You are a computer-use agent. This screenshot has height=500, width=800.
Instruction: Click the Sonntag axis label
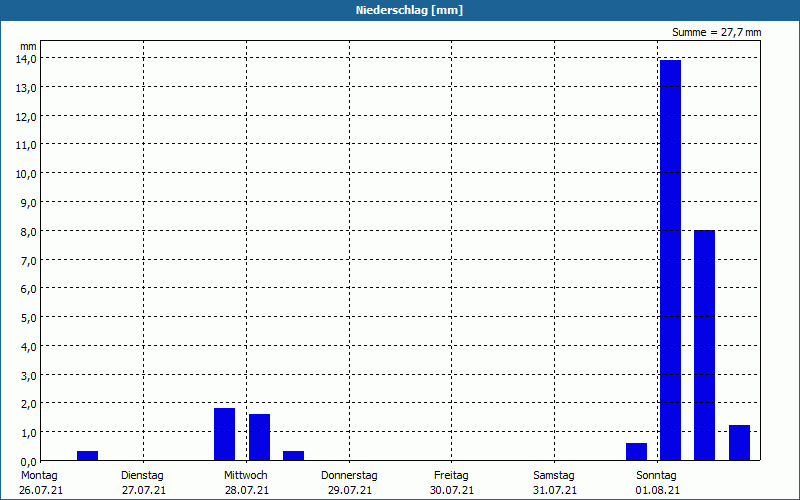tap(656, 476)
